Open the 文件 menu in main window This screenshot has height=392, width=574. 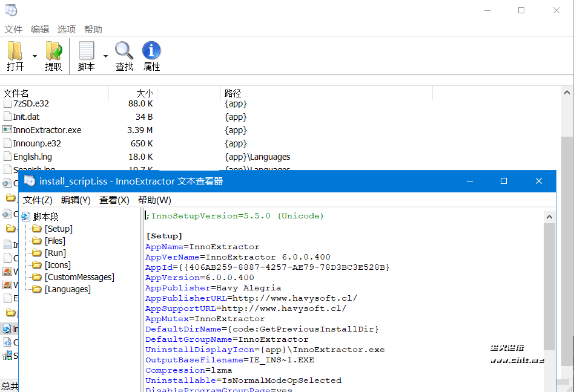[x=13, y=29]
